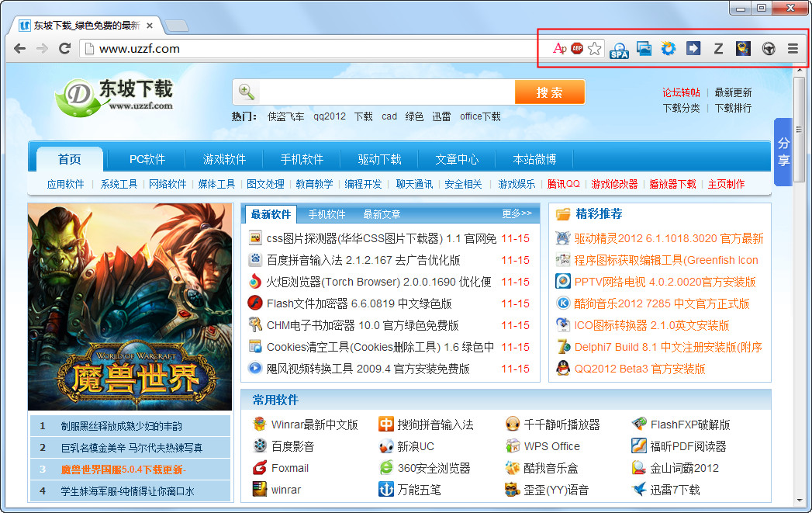Click the Torch Browser icon in the list
The width and height of the screenshot is (812, 513).
pyautogui.click(x=255, y=282)
